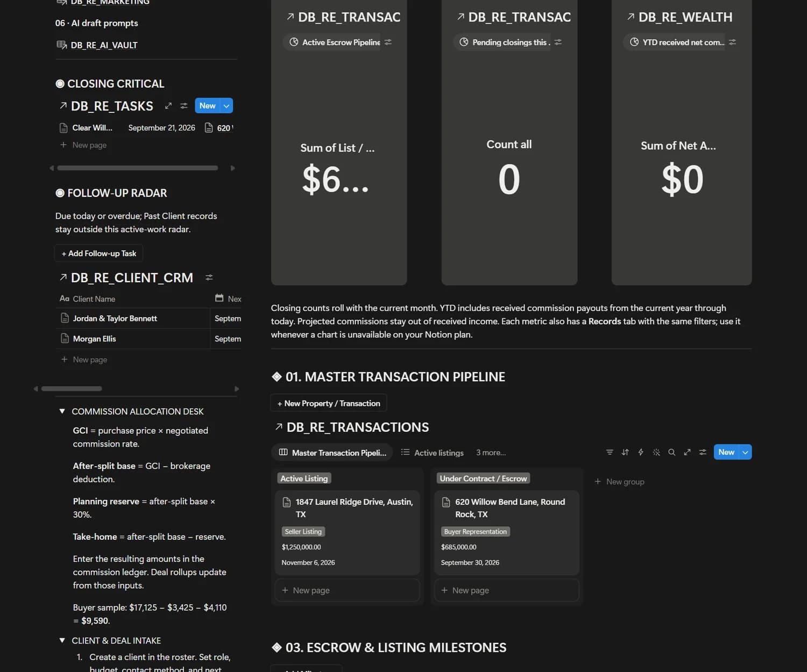Click DB_RE_TASKS horizontal scrollbar
Viewport: 807px width, 672px height.
click(x=138, y=168)
